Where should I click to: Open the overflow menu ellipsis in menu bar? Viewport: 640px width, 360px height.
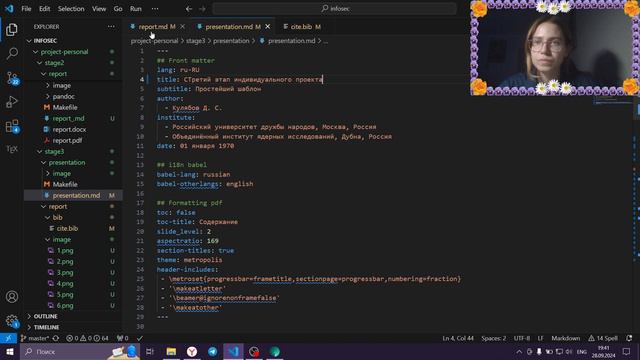click(155, 9)
